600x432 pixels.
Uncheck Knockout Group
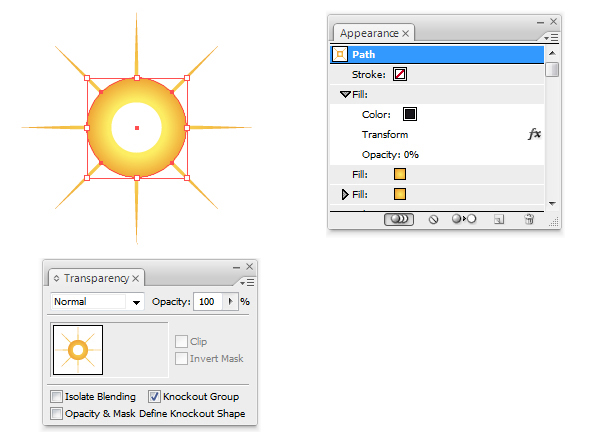154,396
